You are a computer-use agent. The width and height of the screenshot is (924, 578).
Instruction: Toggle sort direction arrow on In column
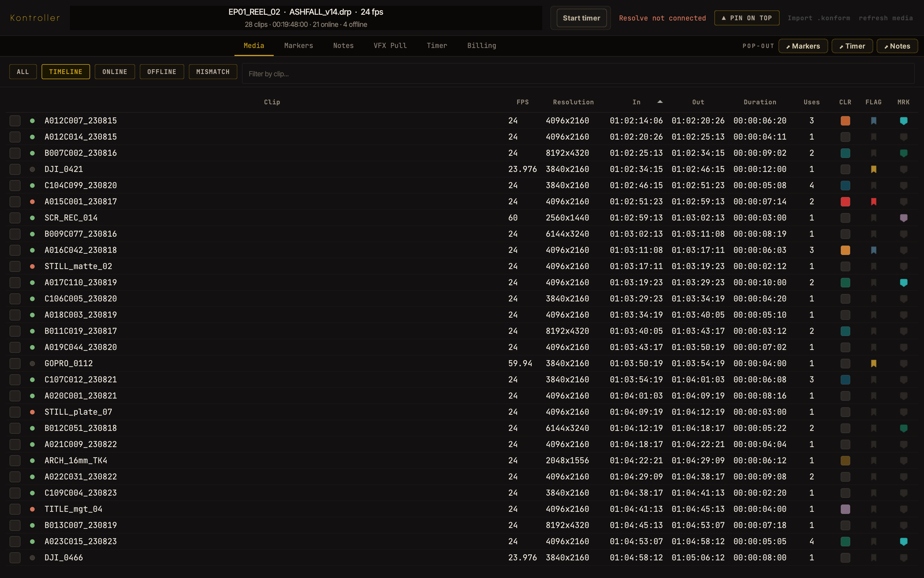[x=660, y=102]
